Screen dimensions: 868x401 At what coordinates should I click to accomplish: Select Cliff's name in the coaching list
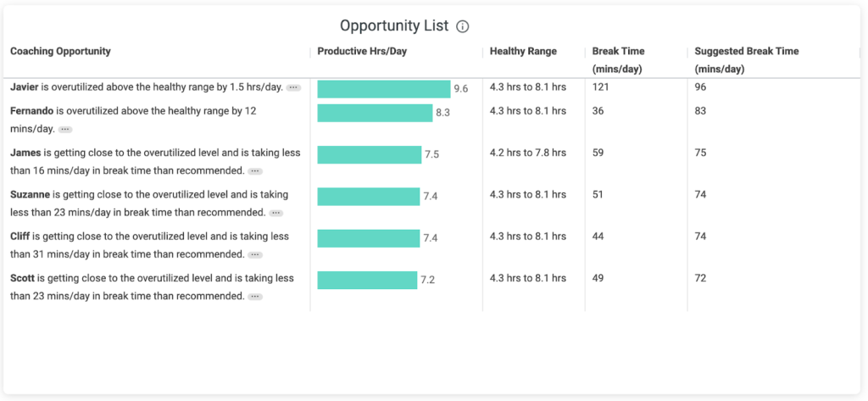click(21, 237)
